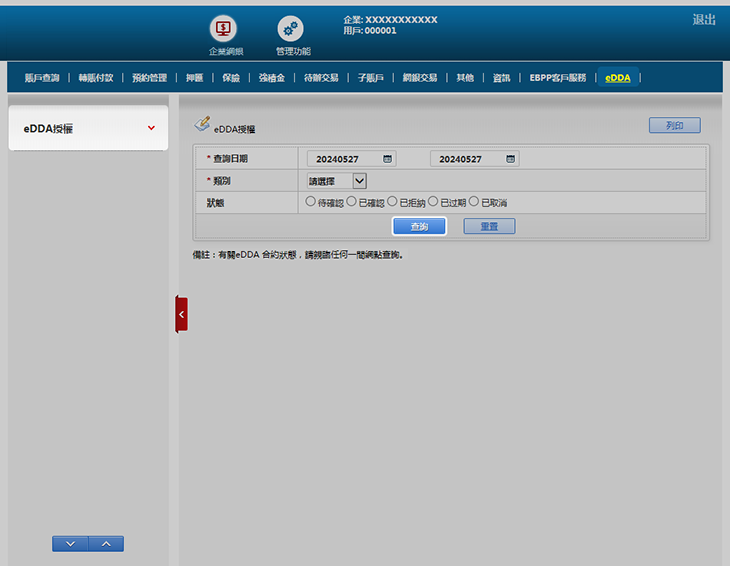Select the 已確認 status radio button
The image size is (730, 566).
coord(352,202)
